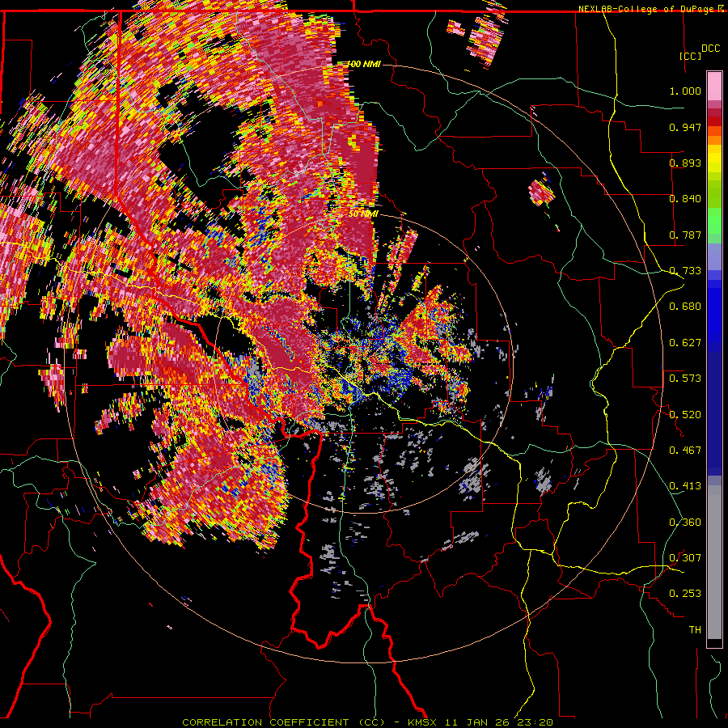Select the 0.413 legend value
Viewport: 728px width, 728px height.
(685, 486)
